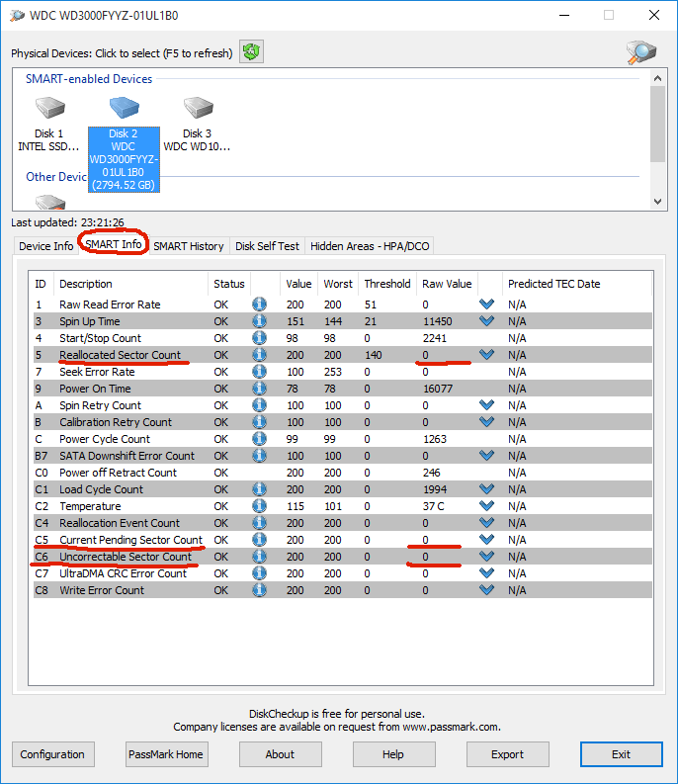Viewport: 678px width, 784px height.
Task: Click the magnifier disk icon in the top right
Action: pyautogui.click(x=641, y=52)
